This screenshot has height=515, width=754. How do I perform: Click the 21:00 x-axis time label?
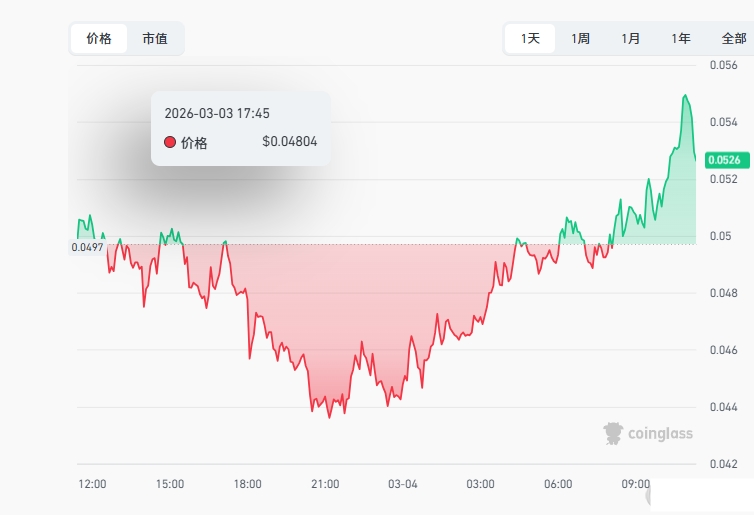pos(325,484)
